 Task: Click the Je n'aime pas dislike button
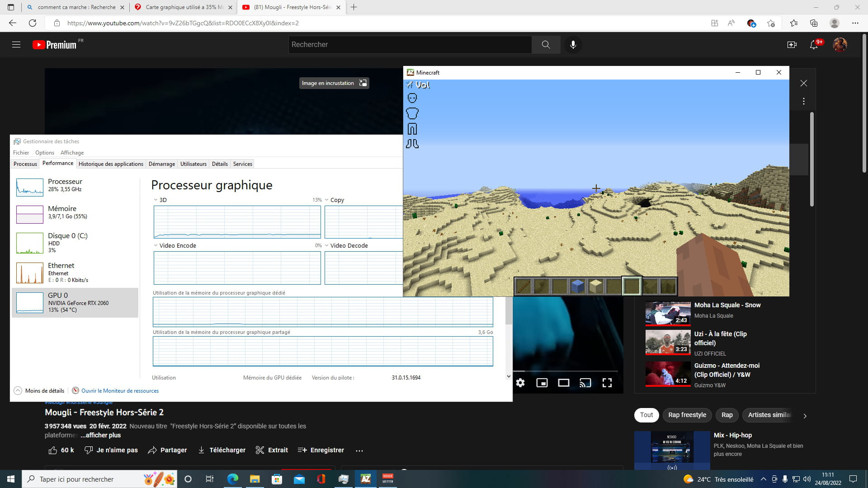pyautogui.click(x=111, y=450)
